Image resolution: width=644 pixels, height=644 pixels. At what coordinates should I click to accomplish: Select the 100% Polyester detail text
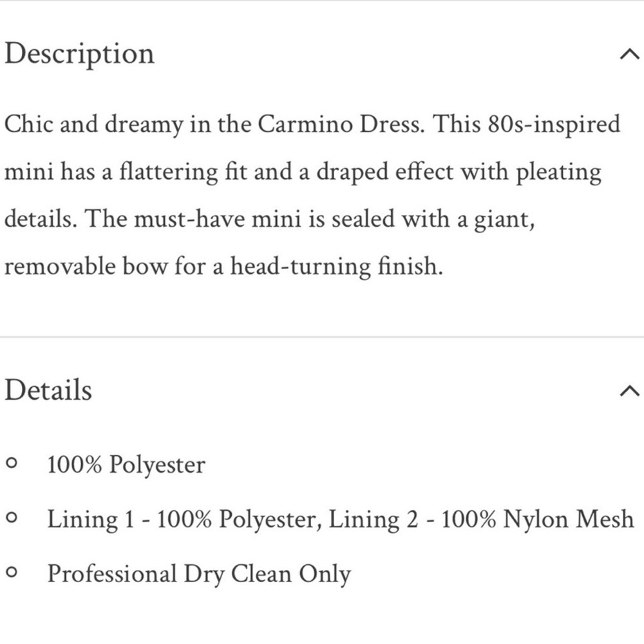pyautogui.click(x=126, y=466)
